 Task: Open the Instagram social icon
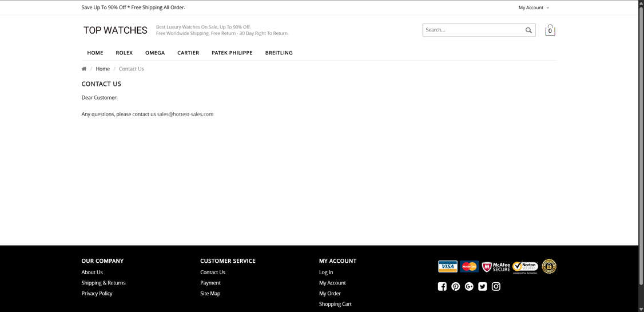pos(496,286)
